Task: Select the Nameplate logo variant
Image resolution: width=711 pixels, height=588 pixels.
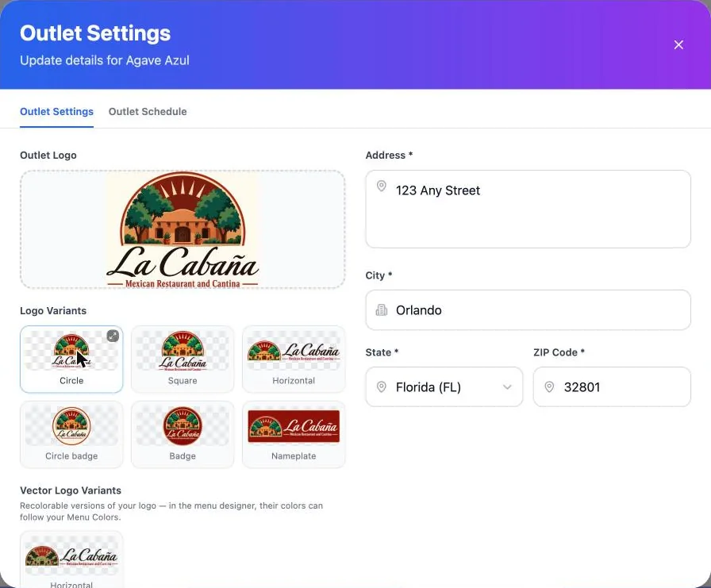Action: [294, 434]
